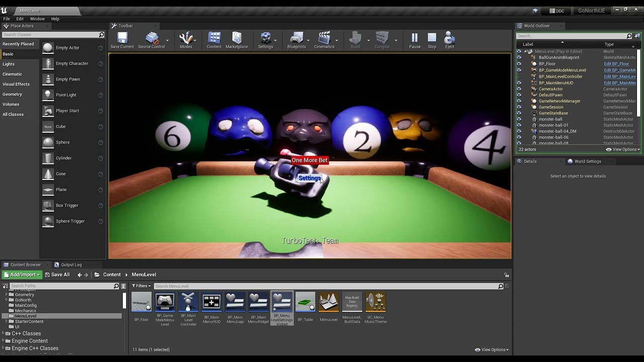Click the Settings gear toolbar icon
The image size is (644, 362).
[x=265, y=38]
